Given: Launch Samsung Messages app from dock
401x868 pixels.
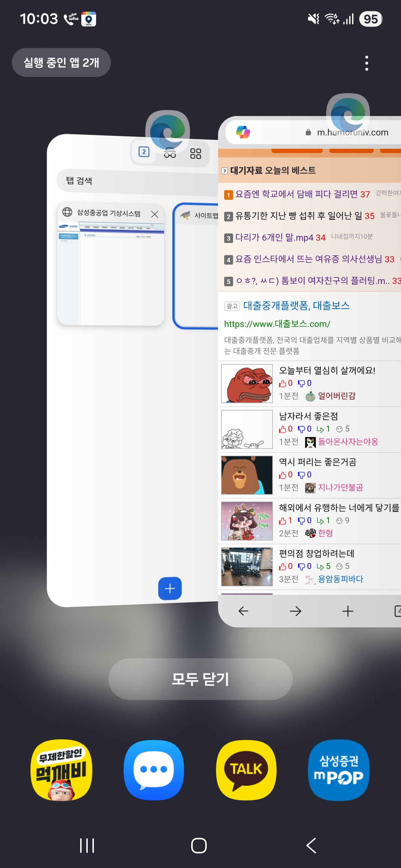Looking at the screenshot, I should tap(154, 770).
